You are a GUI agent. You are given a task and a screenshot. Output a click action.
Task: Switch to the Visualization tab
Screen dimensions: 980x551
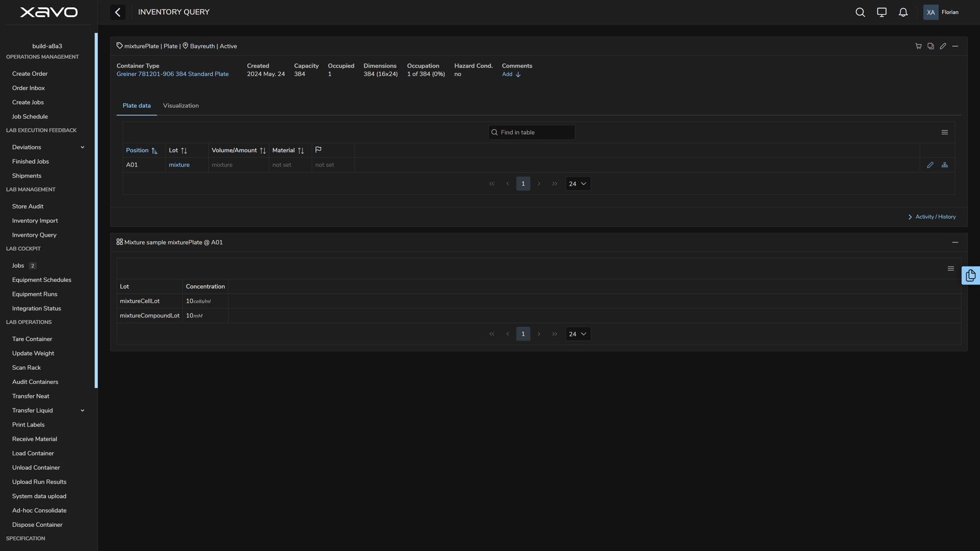click(x=180, y=106)
